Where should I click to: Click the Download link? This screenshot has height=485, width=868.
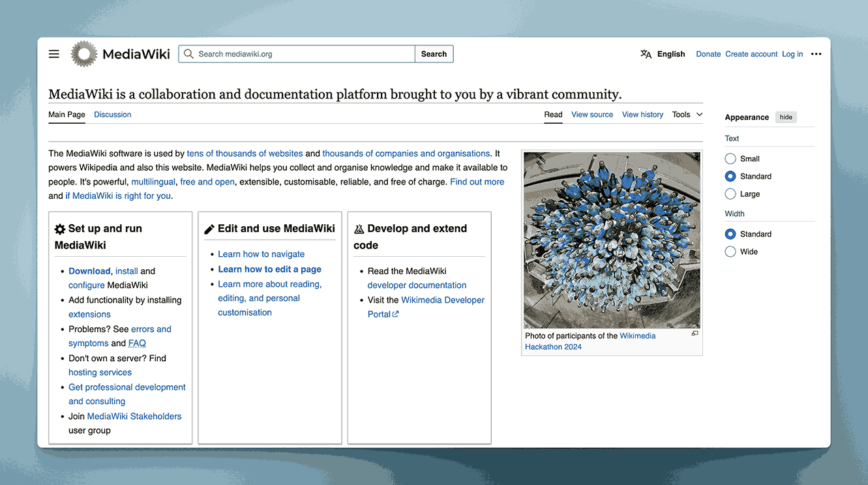tap(89, 271)
